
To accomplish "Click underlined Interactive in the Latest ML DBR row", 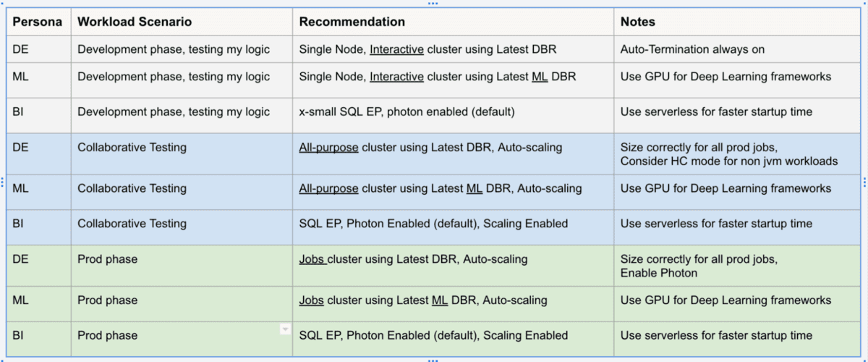I will tap(396, 77).
